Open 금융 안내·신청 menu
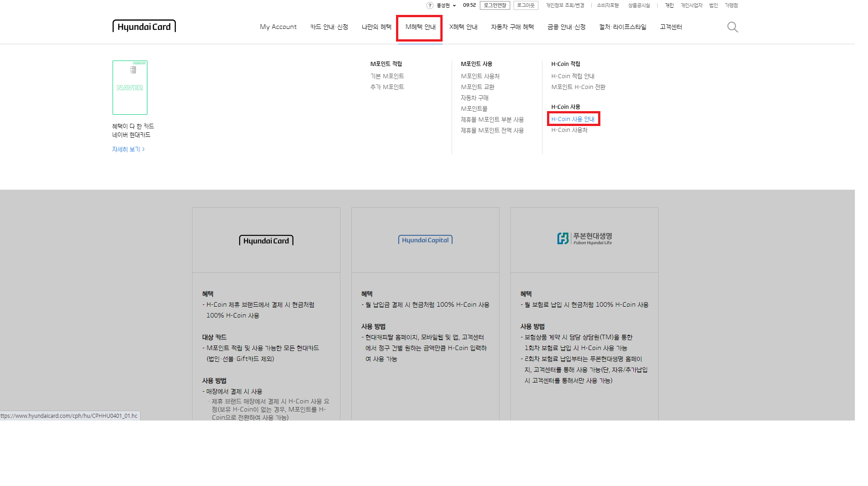868x486 pixels. click(x=566, y=27)
